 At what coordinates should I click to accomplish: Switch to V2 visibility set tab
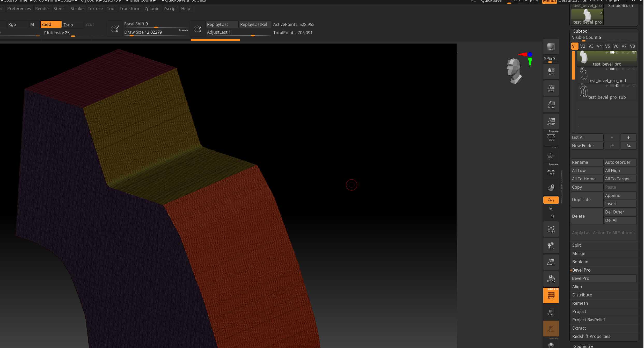[x=583, y=46]
